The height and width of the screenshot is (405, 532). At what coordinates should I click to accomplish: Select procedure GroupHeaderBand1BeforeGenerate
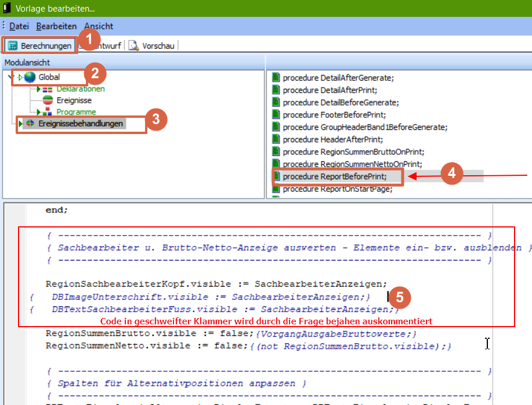tap(365, 127)
